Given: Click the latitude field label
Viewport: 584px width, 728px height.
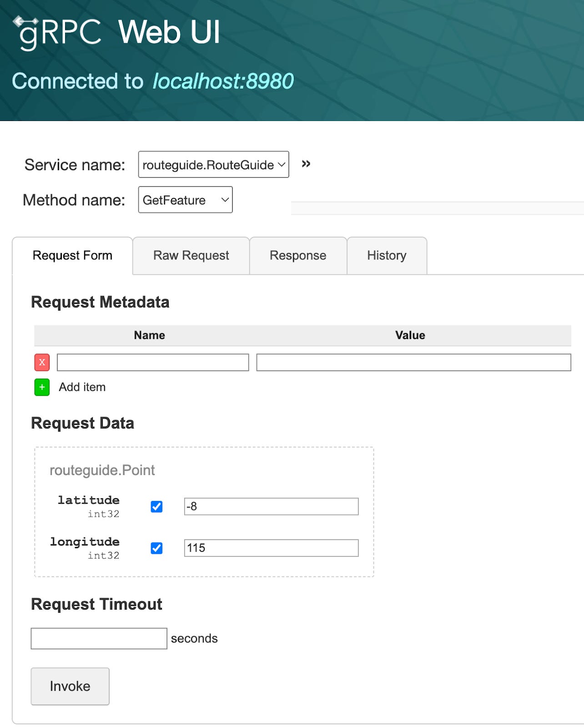Looking at the screenshot, I should (x=89, y=500).
